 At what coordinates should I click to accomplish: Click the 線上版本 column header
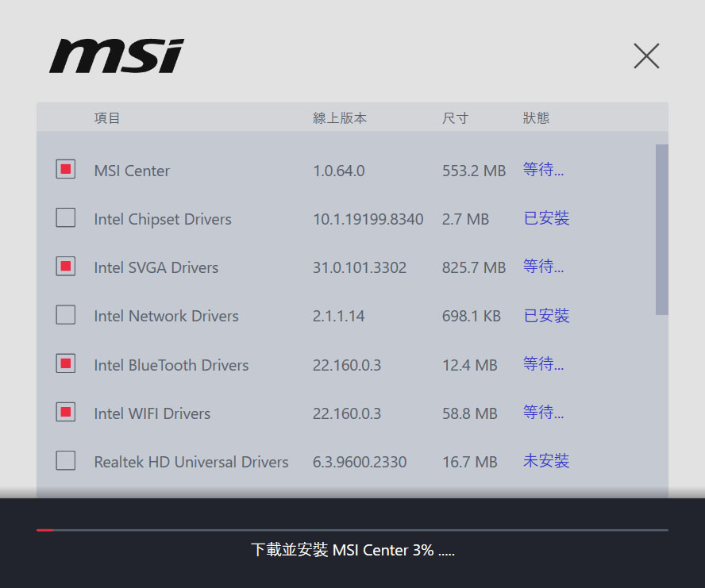340,118
